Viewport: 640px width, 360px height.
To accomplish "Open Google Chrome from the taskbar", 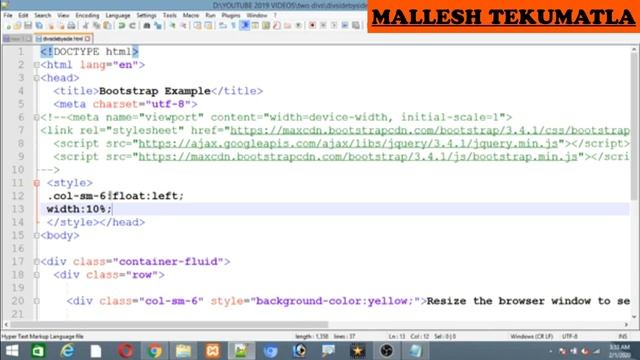I will tap(154, 351).
